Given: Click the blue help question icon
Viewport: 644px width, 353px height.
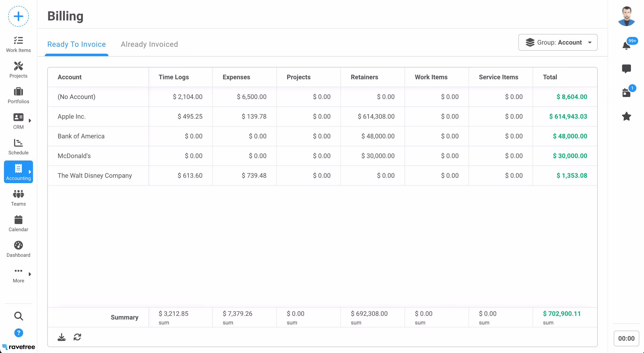Looking at the screenshot, I should pyautogui.click(x=18, y=333).
